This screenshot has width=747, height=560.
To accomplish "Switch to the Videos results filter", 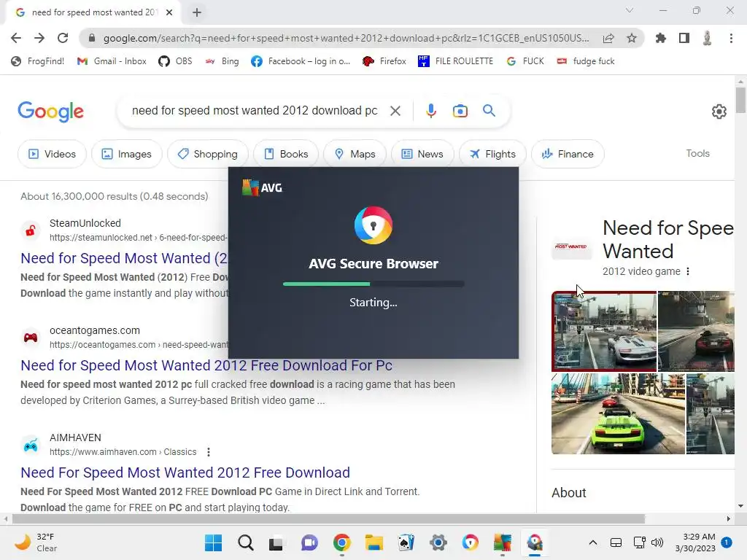I will click(52, 154).
